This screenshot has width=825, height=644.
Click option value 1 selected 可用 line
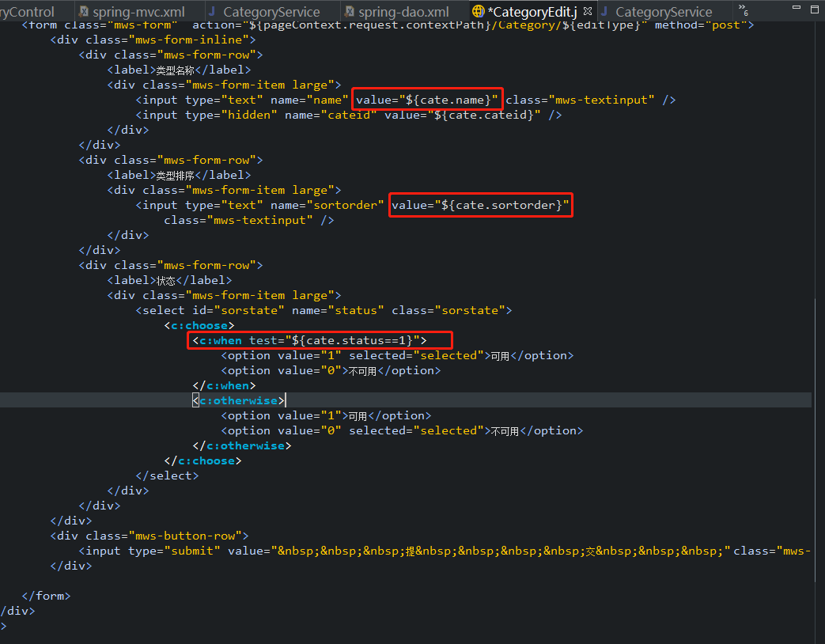tap(397, 356)
